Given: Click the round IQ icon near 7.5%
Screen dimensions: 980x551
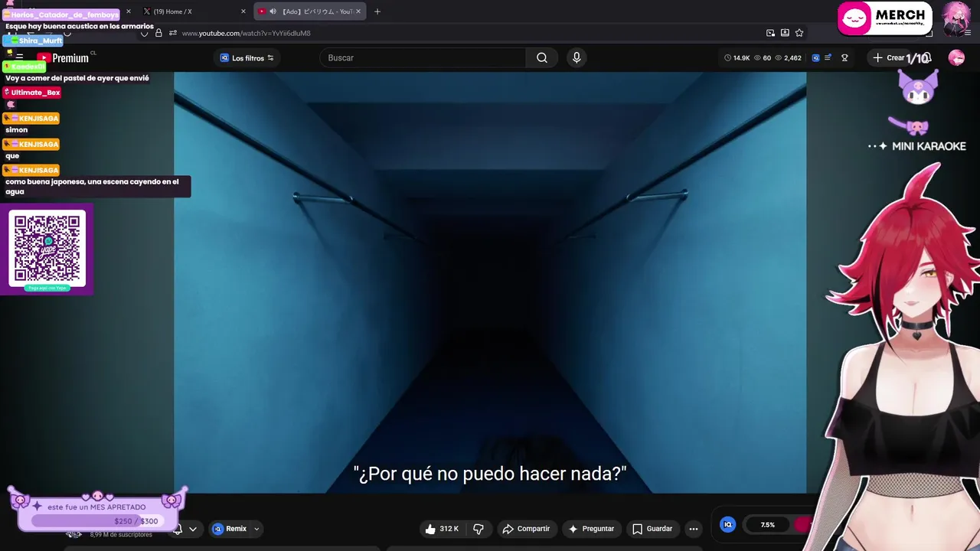Looking at the screenshot, I should tap(728, 524).
